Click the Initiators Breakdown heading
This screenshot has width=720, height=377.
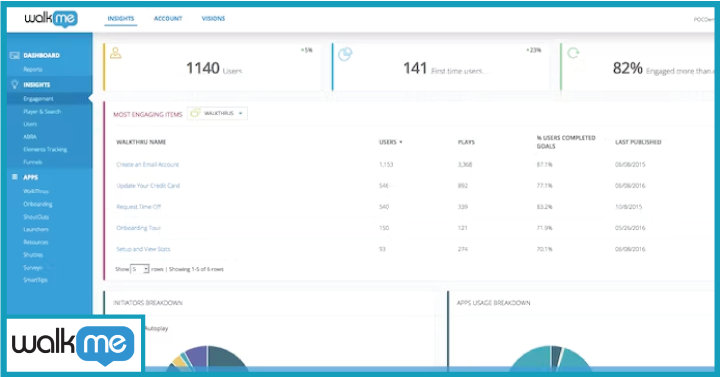(x=148, y=303)
